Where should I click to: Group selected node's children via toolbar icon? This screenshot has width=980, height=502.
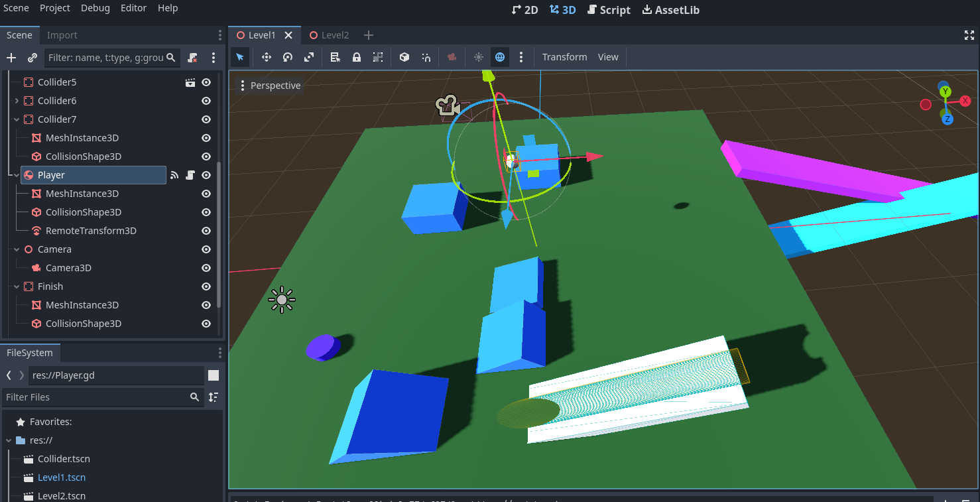click(x=378, y=57)
